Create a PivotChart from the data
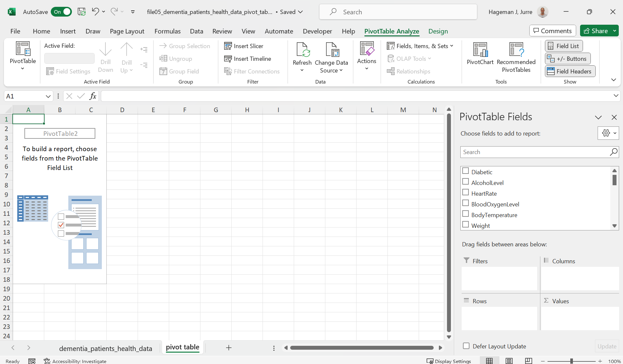The image size is (623, 364). 480,55
